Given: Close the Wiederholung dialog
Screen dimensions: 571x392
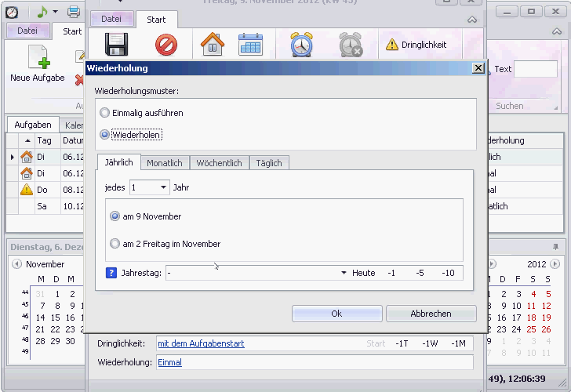Looking at the screenshot, I should pos(478,68).
